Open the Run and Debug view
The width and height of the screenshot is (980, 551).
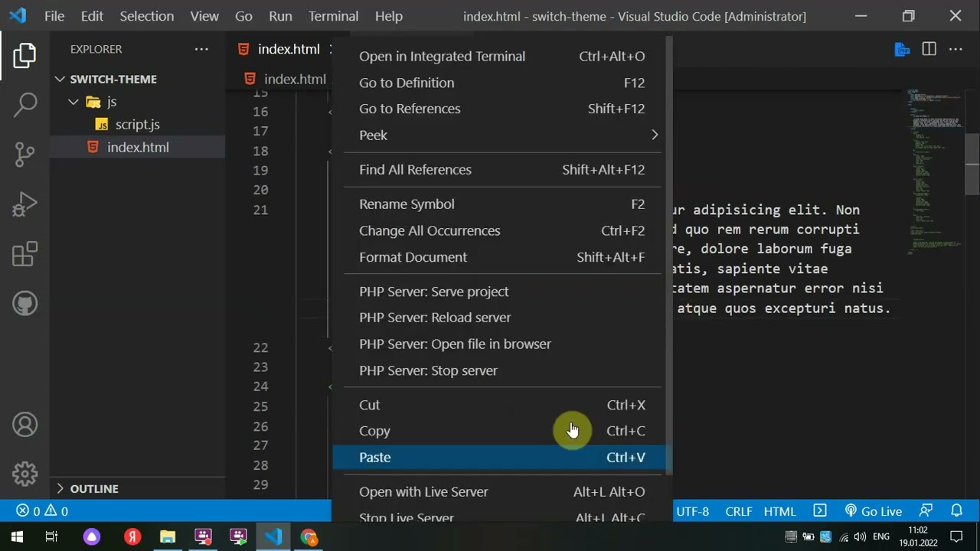(x=24, y=204)
